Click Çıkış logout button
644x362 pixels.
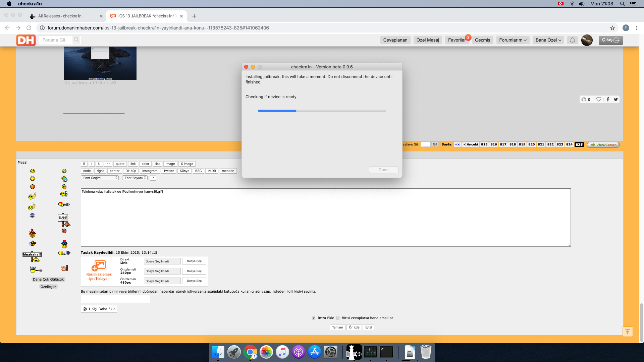611,40
